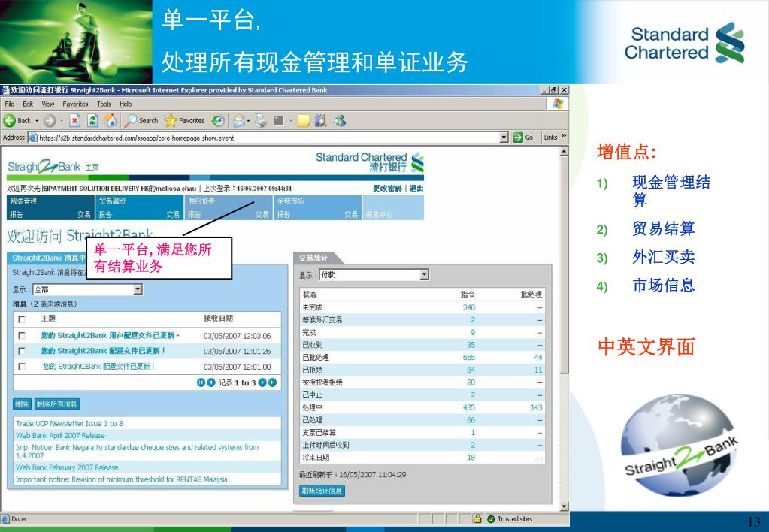Screen dimensions: 769x532
Task: Check the 用户配置文件已更新 message checkbox
Action: pyautogui.click(x=22, y=336)
